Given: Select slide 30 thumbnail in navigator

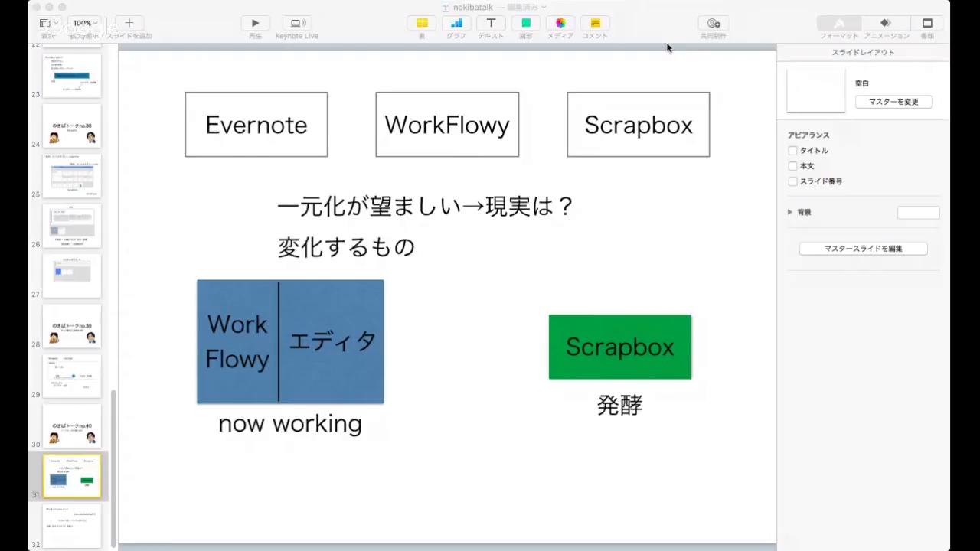Looking at the screenshot, I should click(x=72, y=426).
